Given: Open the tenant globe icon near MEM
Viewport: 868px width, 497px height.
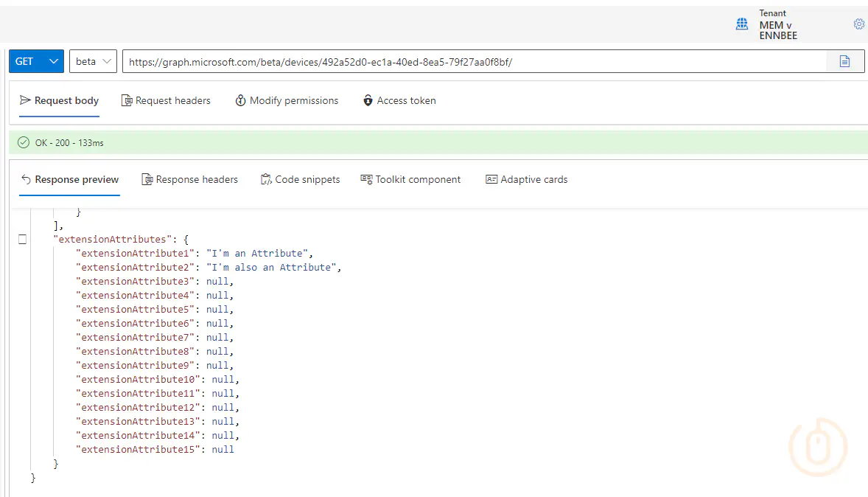Looking at the screenshot, I should tap(742, 24).
